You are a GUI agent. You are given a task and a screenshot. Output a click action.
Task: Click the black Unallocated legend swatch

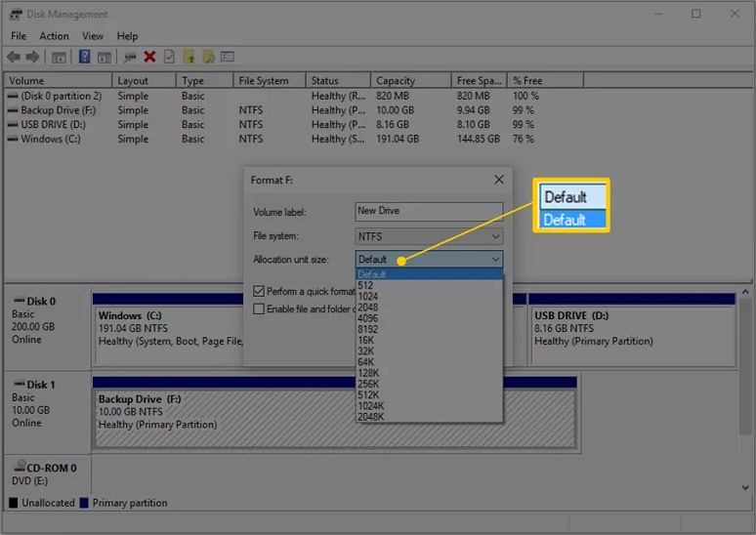[x=14, y=503]
